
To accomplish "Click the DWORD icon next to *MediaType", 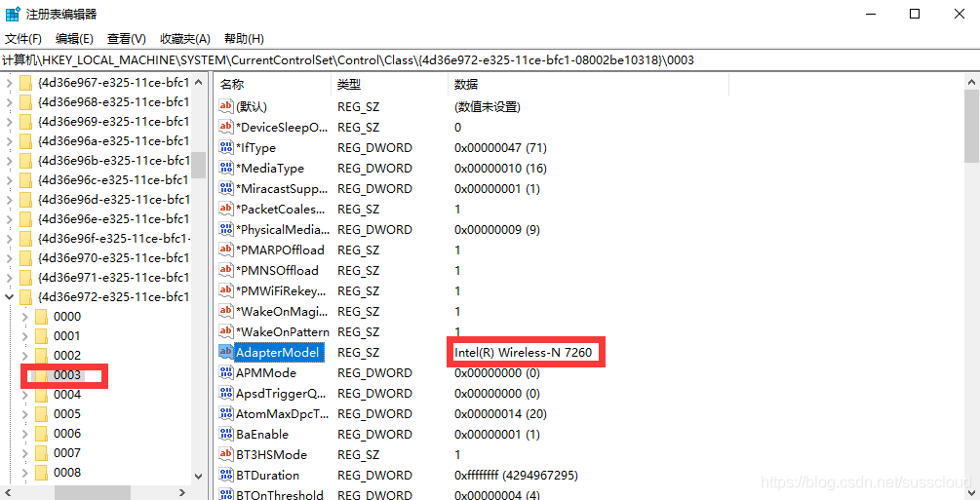I will pos(225,168).
